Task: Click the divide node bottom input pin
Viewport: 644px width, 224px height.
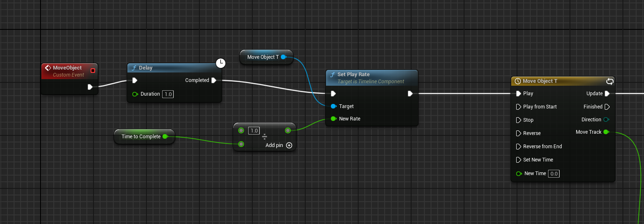Action: click(x=241, y=144)
